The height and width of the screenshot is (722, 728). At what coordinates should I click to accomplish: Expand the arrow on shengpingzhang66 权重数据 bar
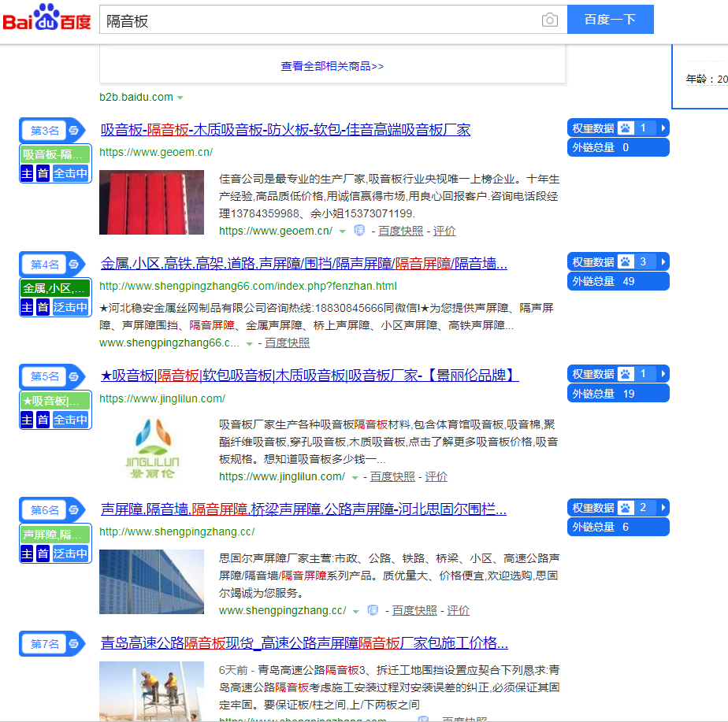(x=663, y=261)
